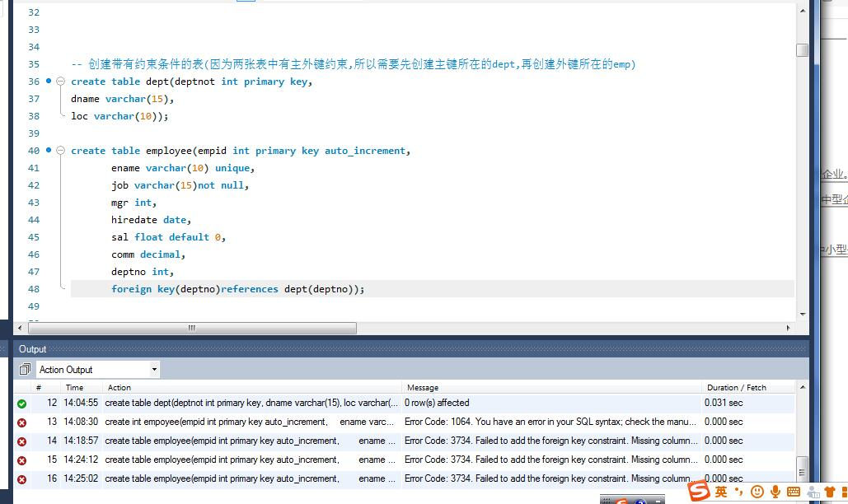Click the Sogou user account icon
The height and width of the screenshot is (504, 848).
(x=813, y=492)
